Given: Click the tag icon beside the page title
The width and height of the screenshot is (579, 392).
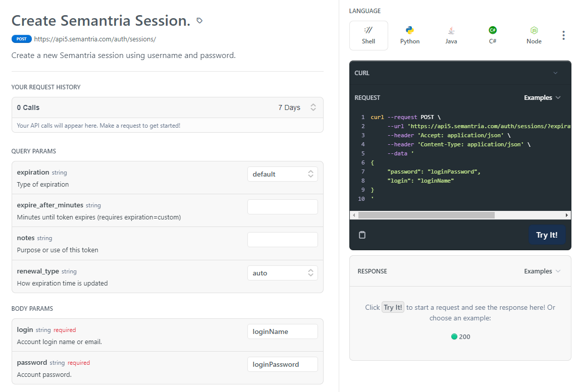Looking at the screenshot, I should pyautogui.click(x=199, y=21).
